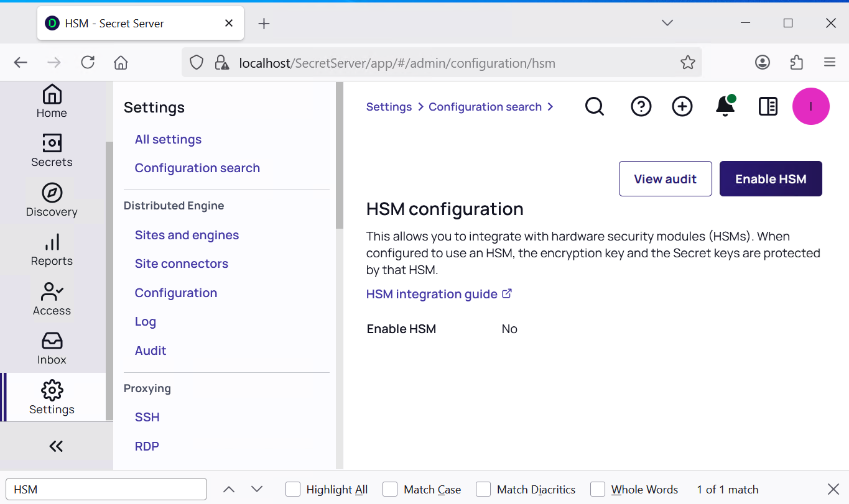Open the pink user avatar menu
Viewport: 849px width, 504px height.
pos(811,106)
